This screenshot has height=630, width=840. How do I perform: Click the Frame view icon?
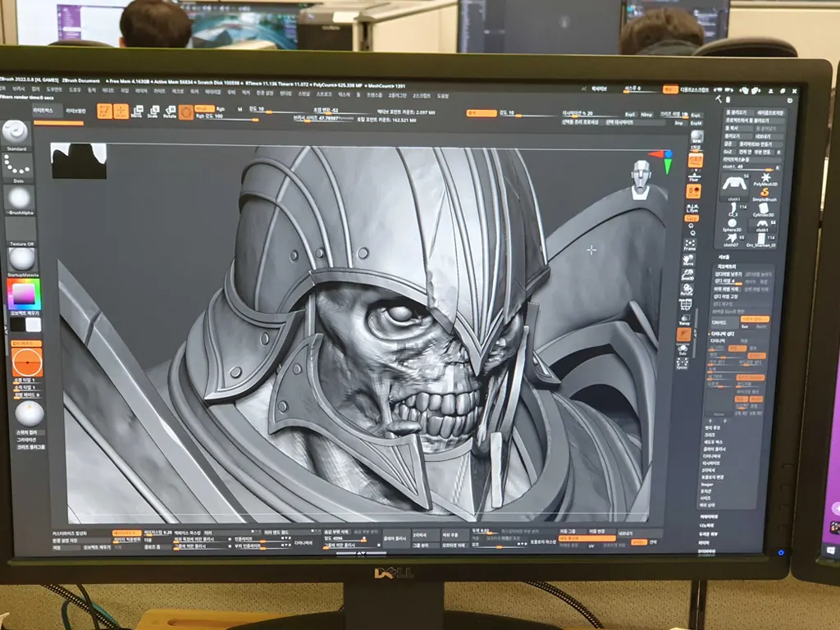click(x=690, y=245)
